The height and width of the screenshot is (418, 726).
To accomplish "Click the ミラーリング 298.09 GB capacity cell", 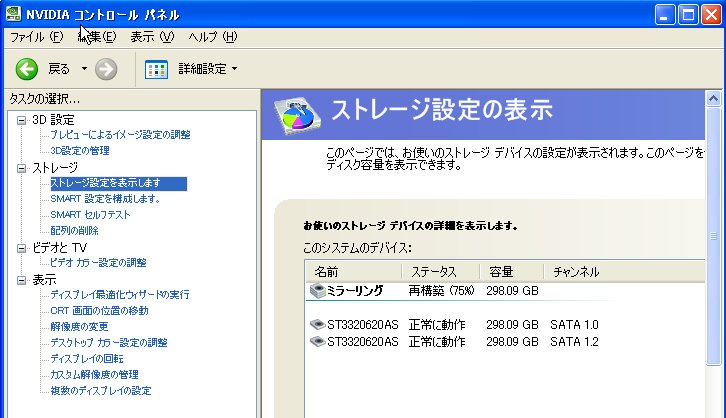I will 512,291.
